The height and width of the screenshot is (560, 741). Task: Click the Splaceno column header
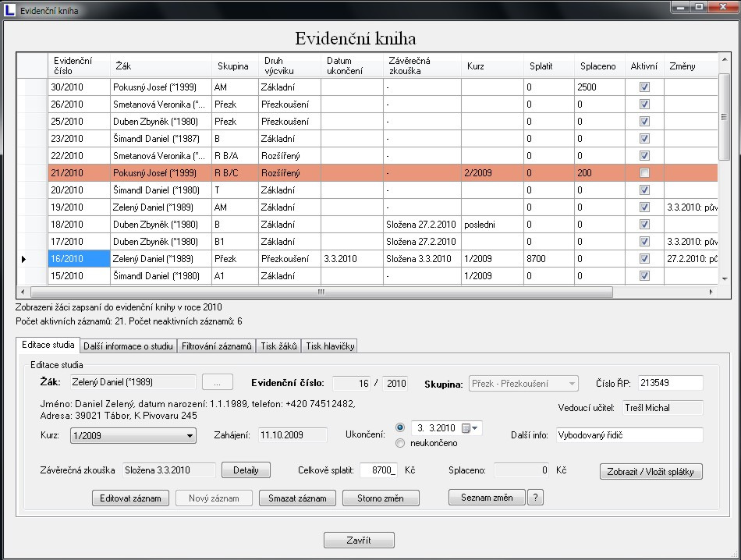pyautogui.click(x=600, y=66)
